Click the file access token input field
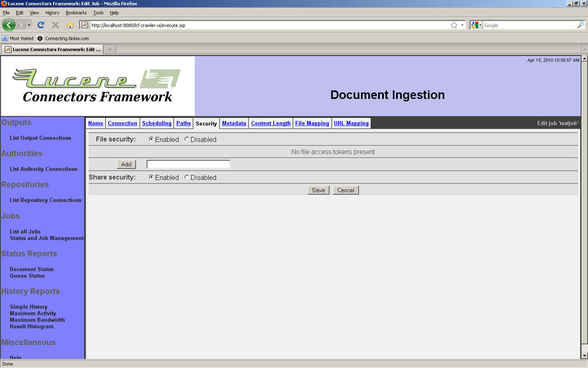 (x=188, y=164)
